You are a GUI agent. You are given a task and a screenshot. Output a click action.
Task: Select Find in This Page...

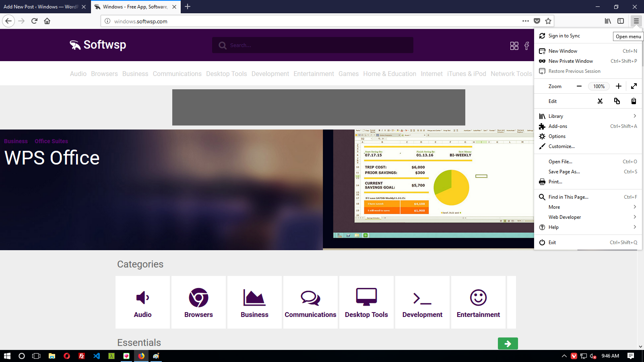pos(588,197)
